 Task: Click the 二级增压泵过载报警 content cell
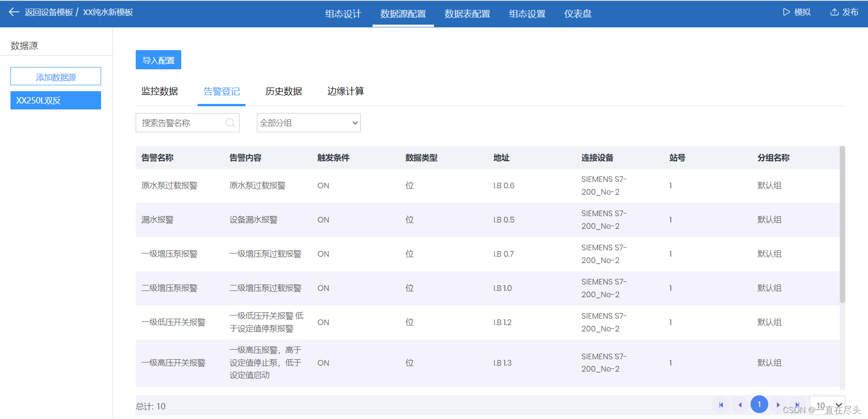[266, 288]
